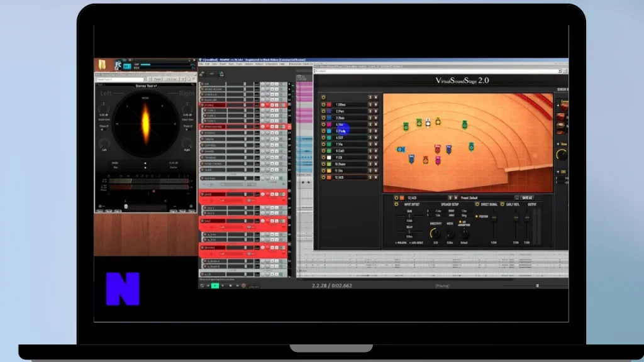Click the Copy B button in Stereo Tool
This screenshot has height=362, width=644.
pos(118,211)
